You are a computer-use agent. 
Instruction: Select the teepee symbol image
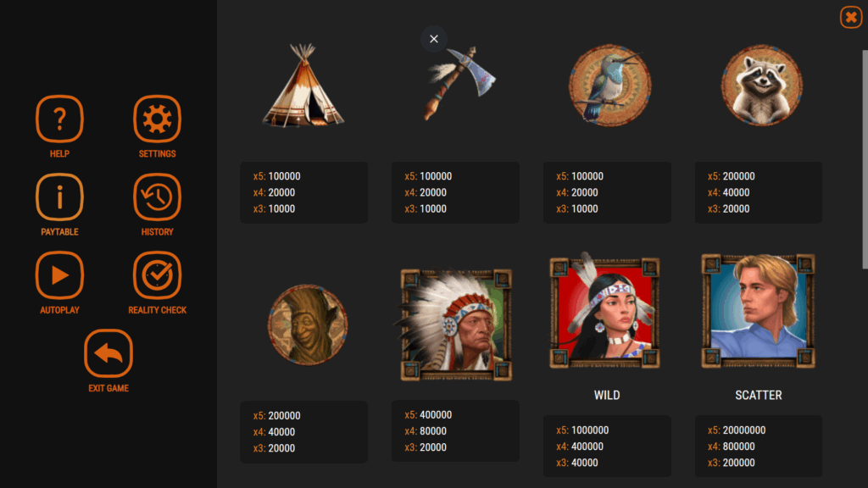303,86
